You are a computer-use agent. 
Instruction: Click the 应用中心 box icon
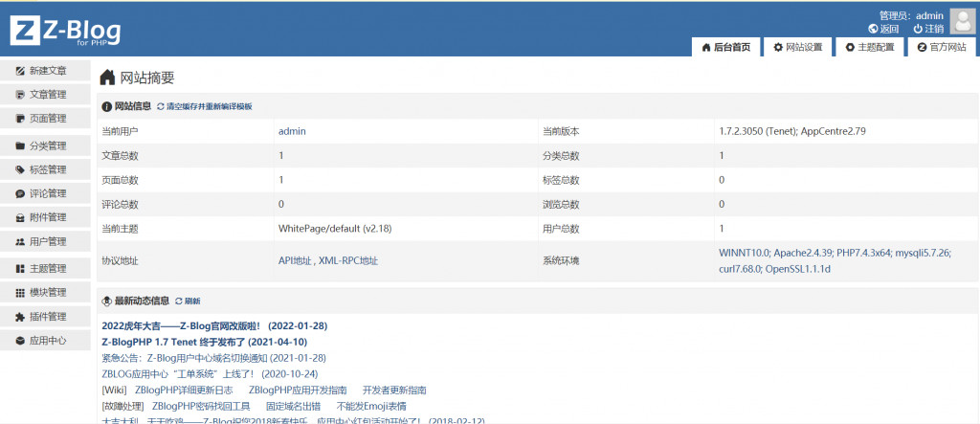20,341
